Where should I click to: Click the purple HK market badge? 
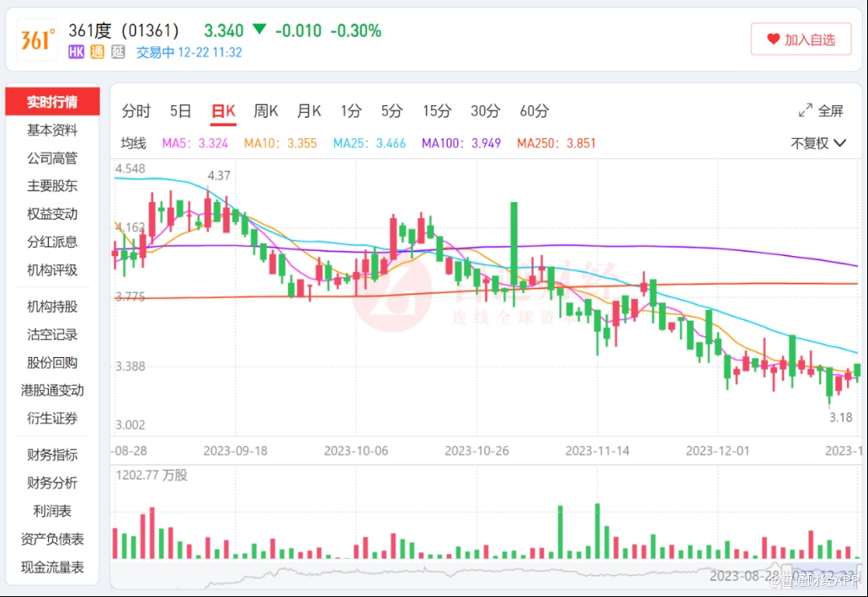click(x=76, y=52)
